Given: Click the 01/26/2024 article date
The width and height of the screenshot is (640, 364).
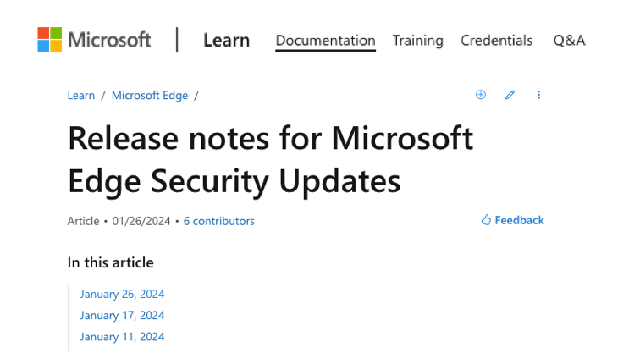Looking at the screenshot, I should [x=141, y=221].
